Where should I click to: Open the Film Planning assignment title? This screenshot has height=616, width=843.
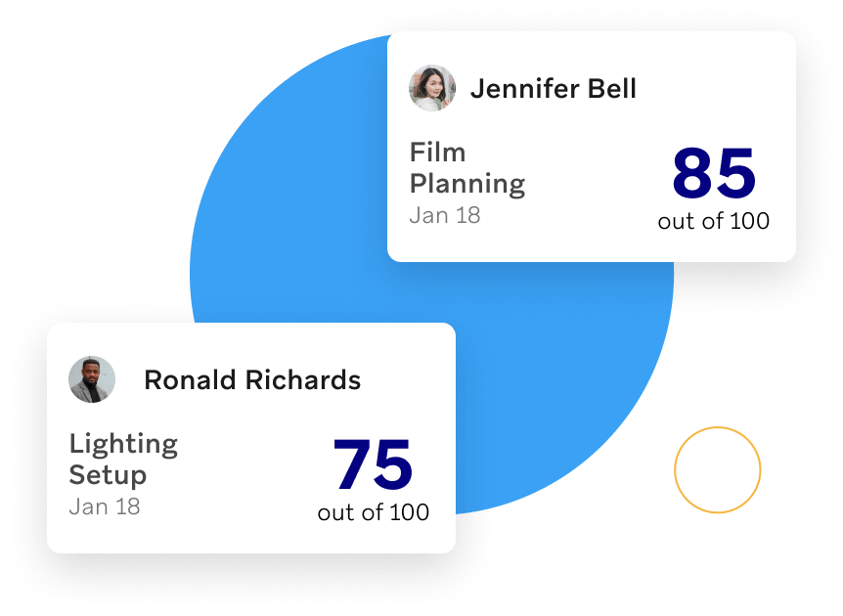point(467,168)
